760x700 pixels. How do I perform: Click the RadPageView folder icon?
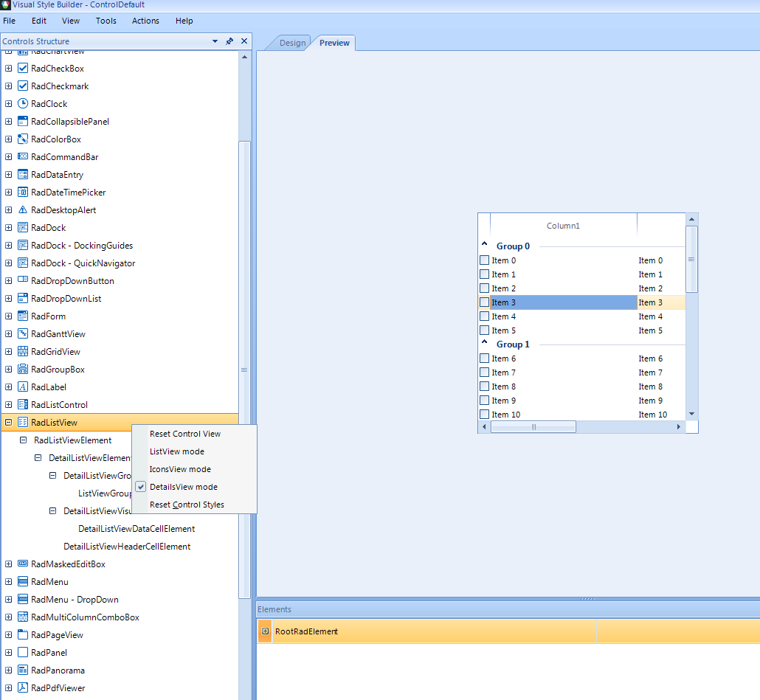(23, 634)
